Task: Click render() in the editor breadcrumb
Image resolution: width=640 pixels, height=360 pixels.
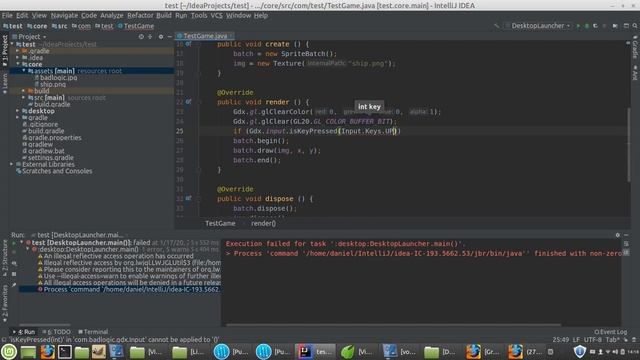Action: coord(263,223)
